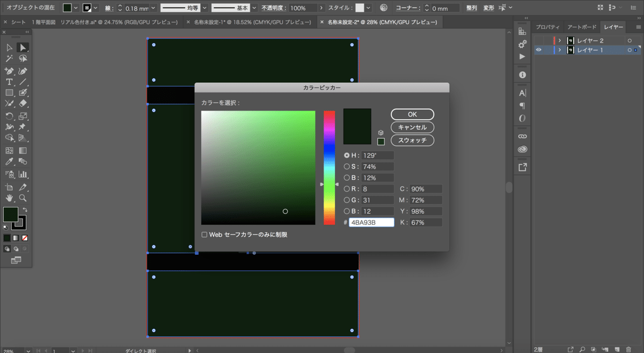Expand レイヤー 1 layer contents
The width and height of the screenshot is (644, 353).
coord(560,50)
